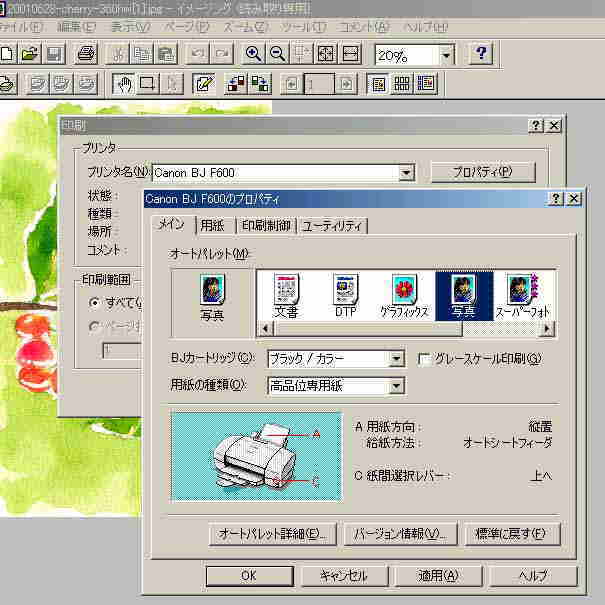This screenshot has width=605, height=605.
Task: Enable グレースケール印刷 checkbox
Action: pyautogui.click(x=425, y=359)
